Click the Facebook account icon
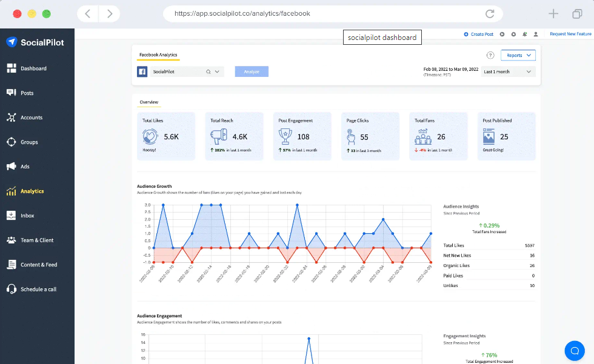Viewport: 594px width, 364px height. click(142, 71)
